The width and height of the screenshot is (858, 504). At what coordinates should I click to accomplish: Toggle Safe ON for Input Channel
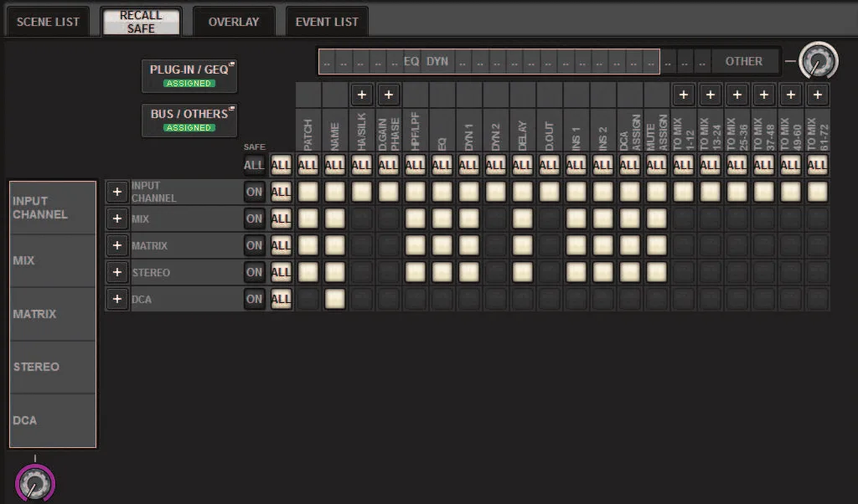coord(254,192)
